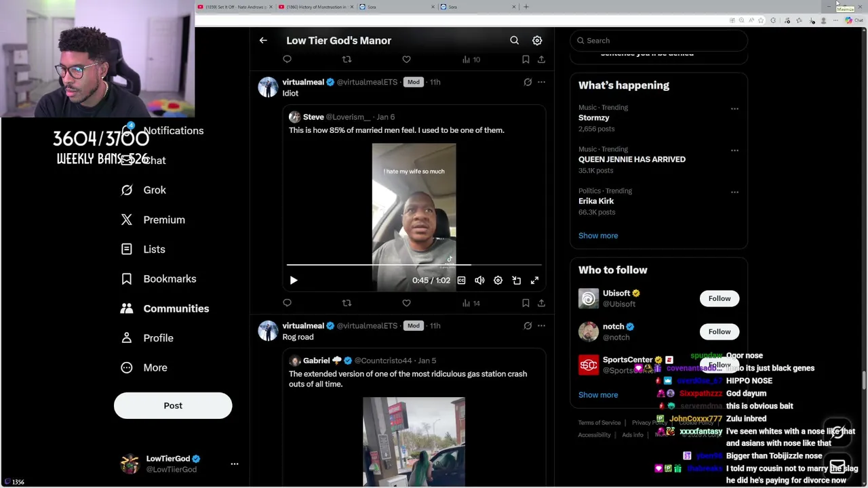Open the More sidebar menu
Viewport: 868px width, 488px height.
tap(144, 367)
